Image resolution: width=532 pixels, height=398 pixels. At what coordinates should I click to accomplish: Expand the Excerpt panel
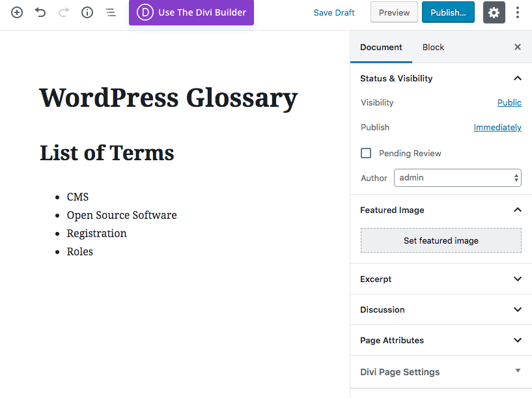(518, 279)
